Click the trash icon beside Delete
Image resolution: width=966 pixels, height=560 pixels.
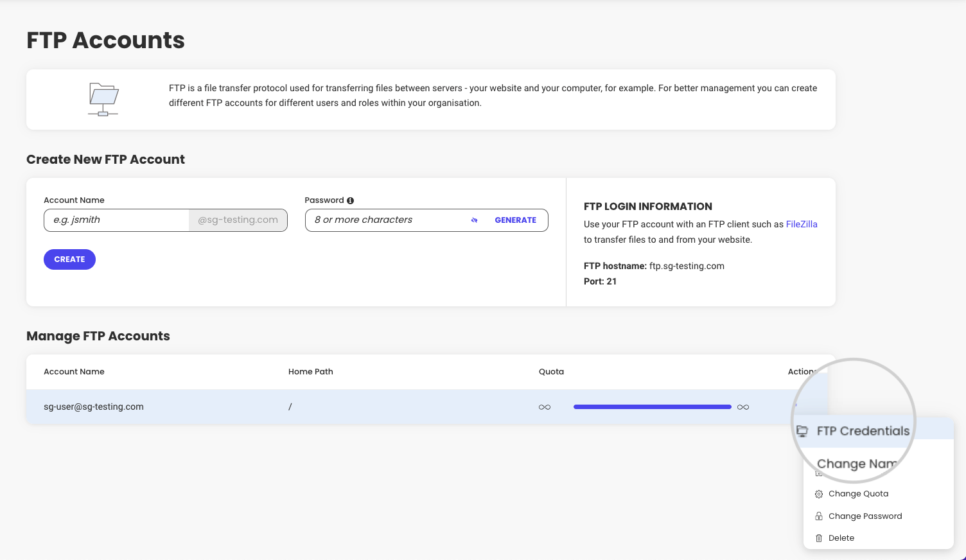[819, 538]
